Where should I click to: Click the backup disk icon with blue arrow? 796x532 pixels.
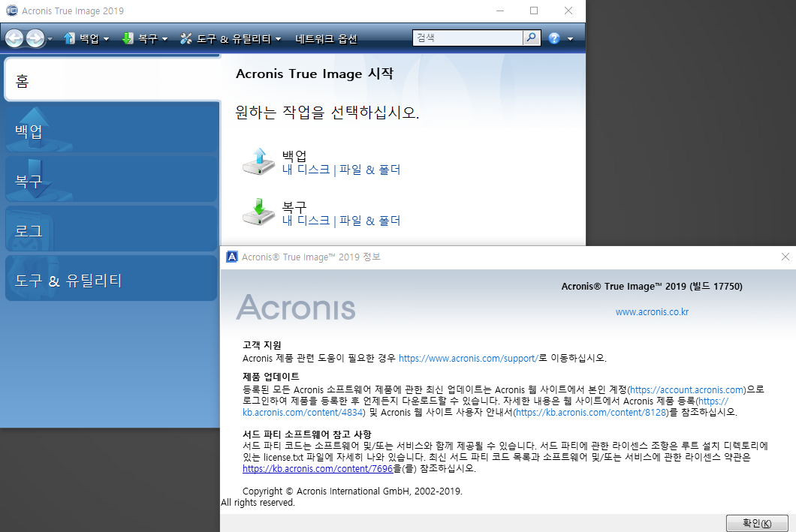[259, 162]
